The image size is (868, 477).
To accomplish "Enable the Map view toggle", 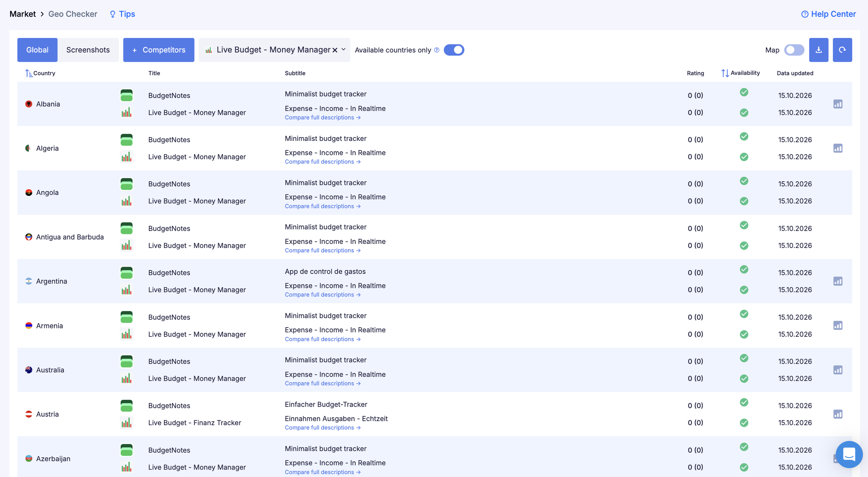I will tap(794, 50).
